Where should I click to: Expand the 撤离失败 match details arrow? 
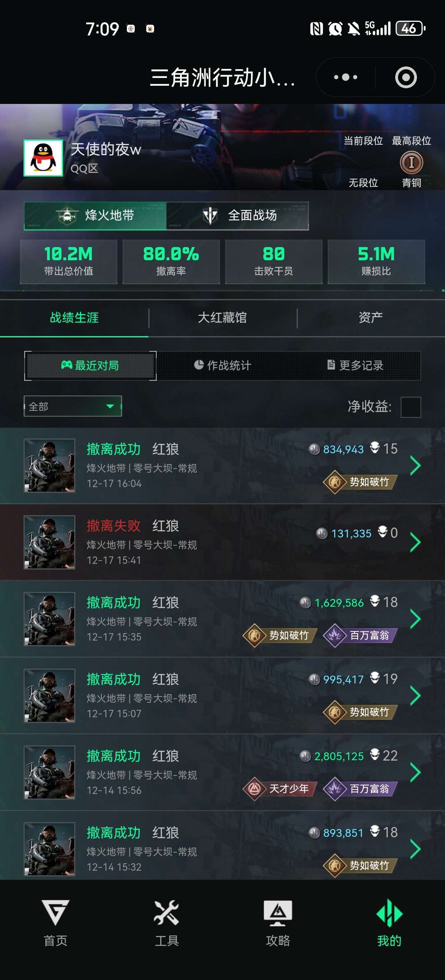415,542
